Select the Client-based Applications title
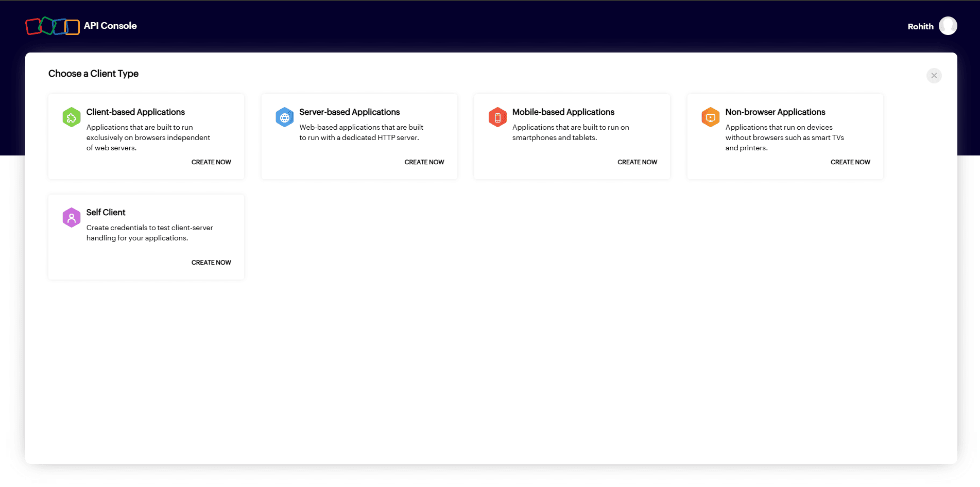The width and height of the screenshot is (980, 487). click(x=135, y=112)
